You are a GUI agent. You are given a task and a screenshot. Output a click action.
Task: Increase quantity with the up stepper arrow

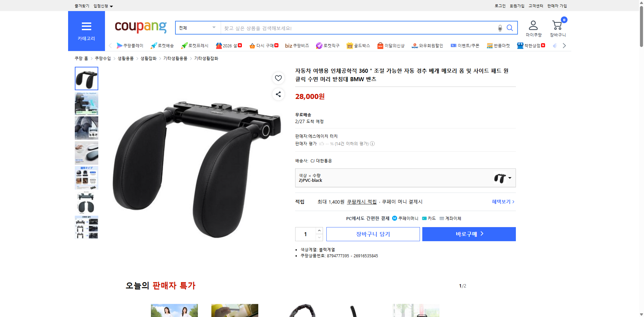319,230
